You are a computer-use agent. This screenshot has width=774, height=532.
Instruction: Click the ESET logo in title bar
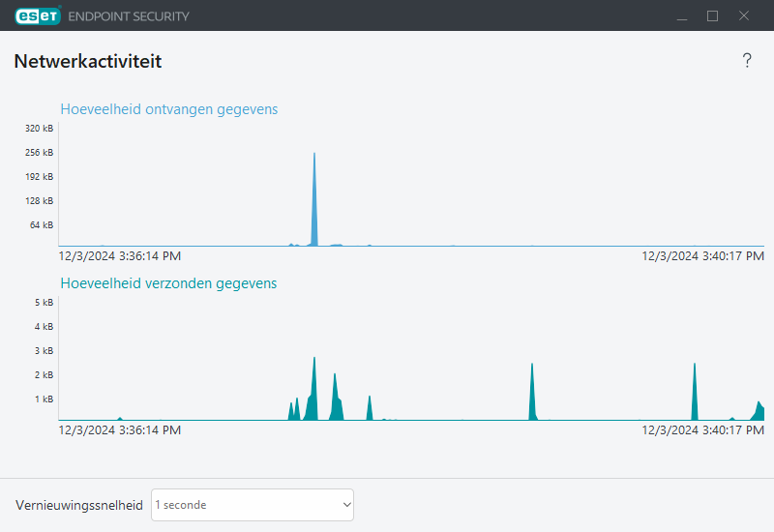pos(38,15)
